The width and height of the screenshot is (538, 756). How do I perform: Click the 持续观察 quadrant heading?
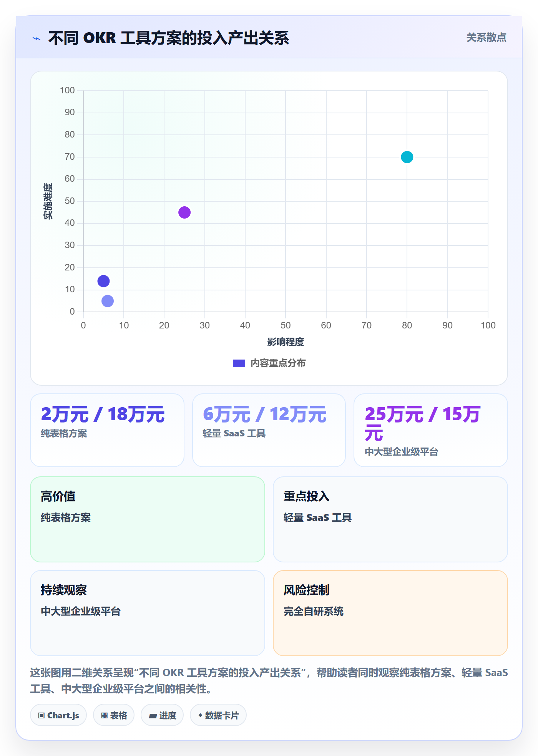coord(64,590)
